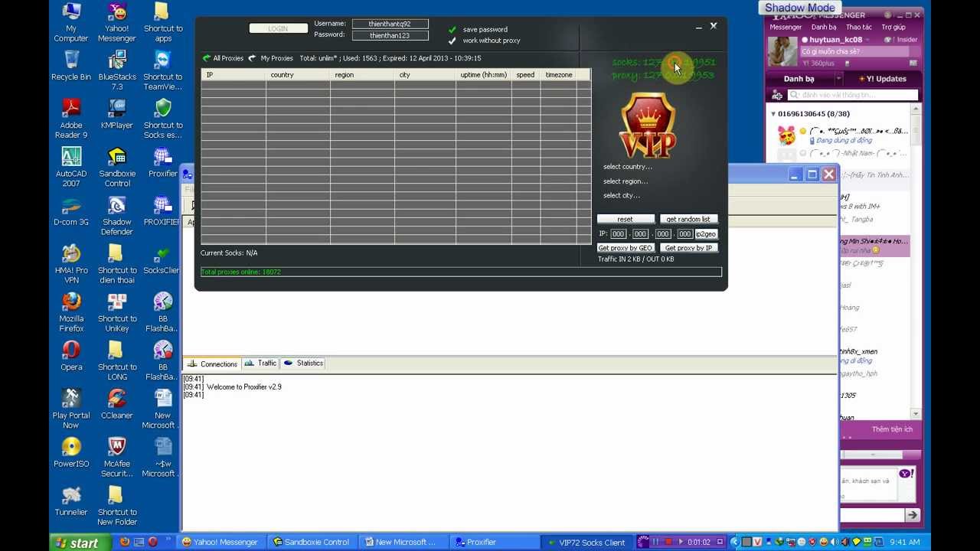Screen dimensions: 980x551
Task: Click the reset button
Action: [626, 219]
